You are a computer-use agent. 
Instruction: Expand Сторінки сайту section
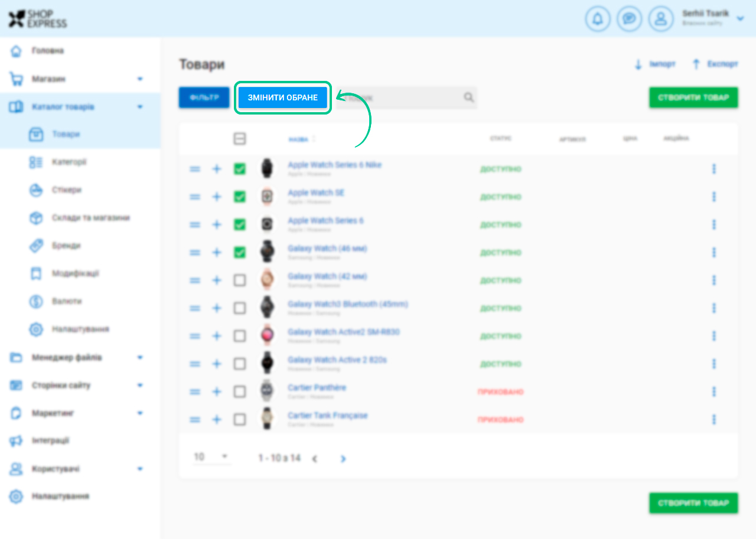click(140, 385)
